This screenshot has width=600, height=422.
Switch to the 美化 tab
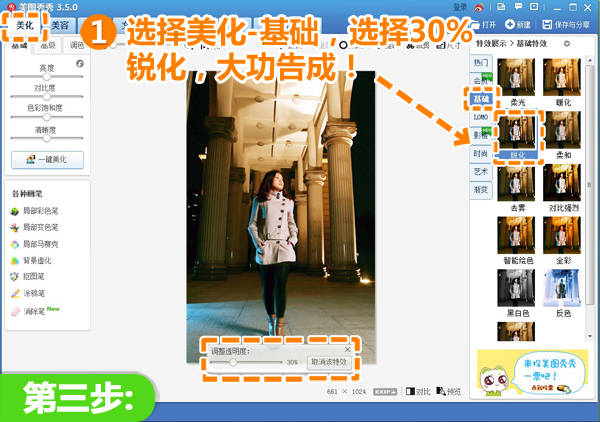[x=24, y=25]
